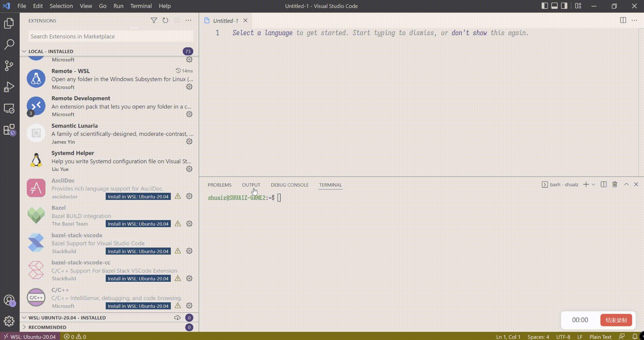This screenshot has height=340, width=644.
Task: Toggle Secondary Side Bar layout button
Action: point(564,6)
